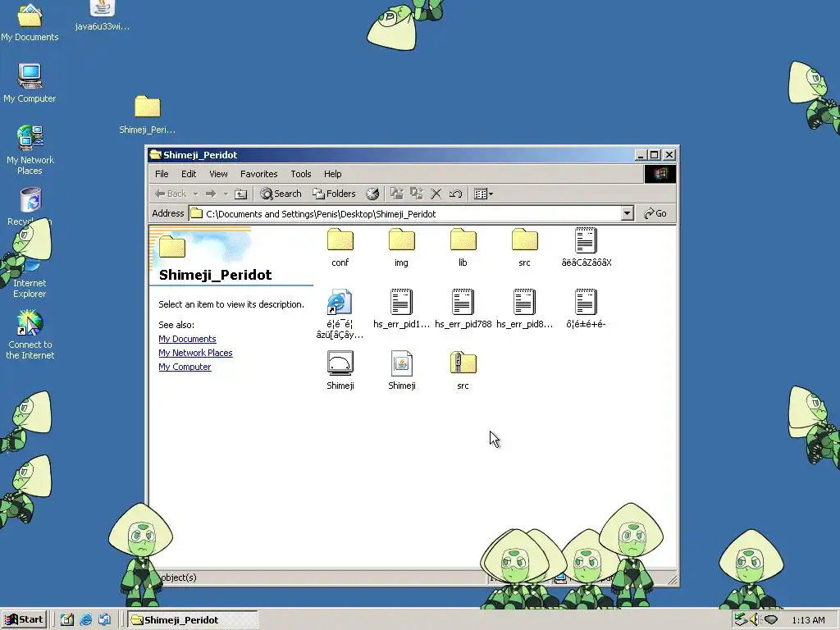
Task: Click the Shimeji_Peridot heading in side pane
Action: [x=216, y=275]
